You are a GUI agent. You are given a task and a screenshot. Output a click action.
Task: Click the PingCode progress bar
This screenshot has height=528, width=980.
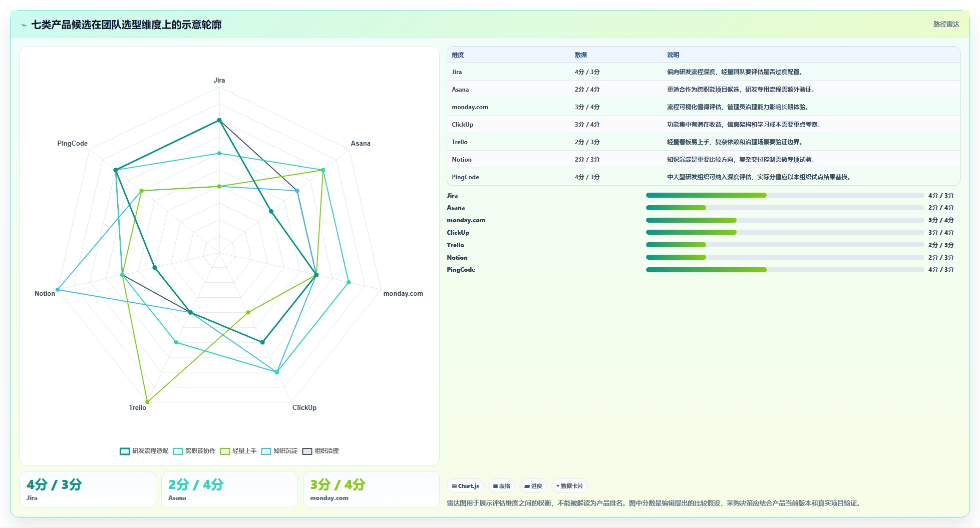[x=785, y=270]
